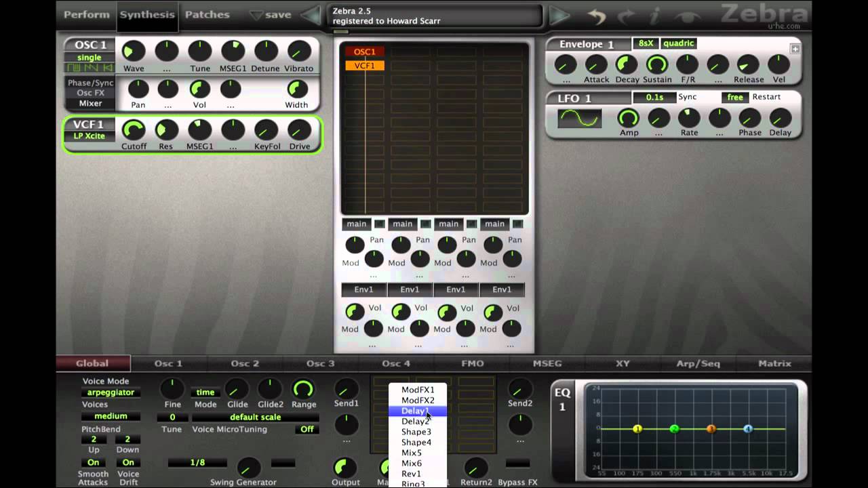Click the undo arrow icon
Viewport: 868px width, 488px height.
(596, 16)
